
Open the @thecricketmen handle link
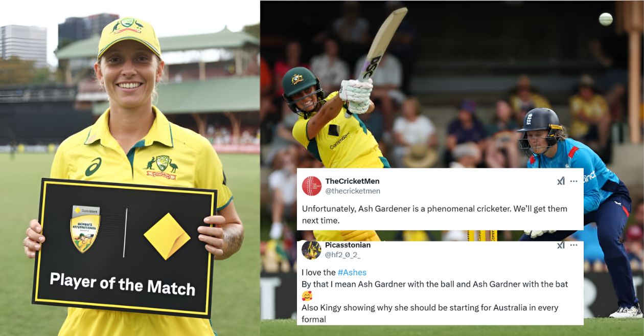tap(353, 191)
